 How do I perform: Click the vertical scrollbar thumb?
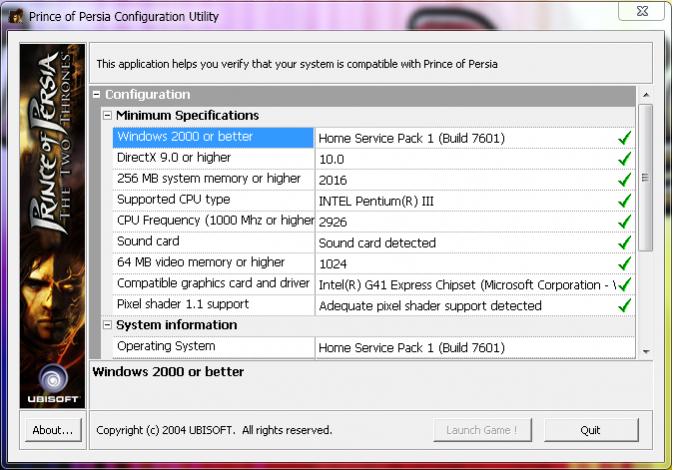point(646,177)
